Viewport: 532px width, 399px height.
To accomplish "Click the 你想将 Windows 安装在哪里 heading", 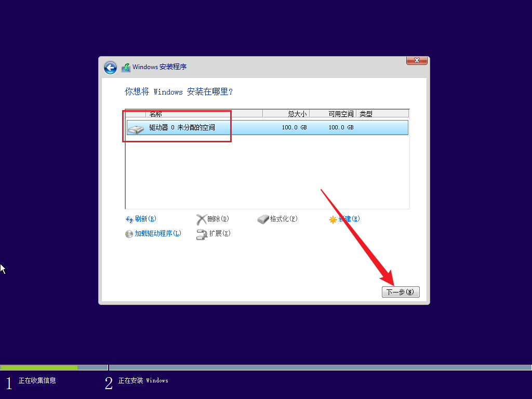I will (x=179, y=91).
